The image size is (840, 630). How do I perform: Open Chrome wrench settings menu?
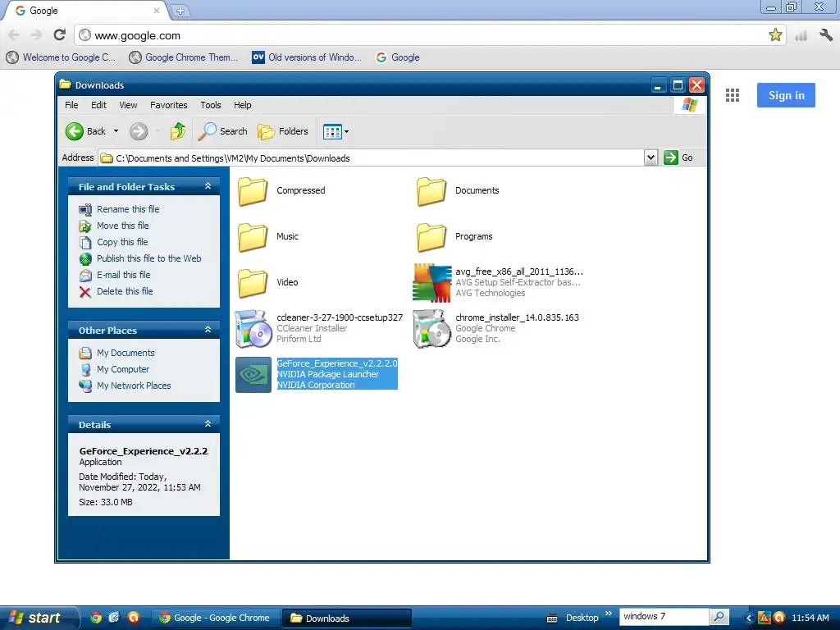825,34
